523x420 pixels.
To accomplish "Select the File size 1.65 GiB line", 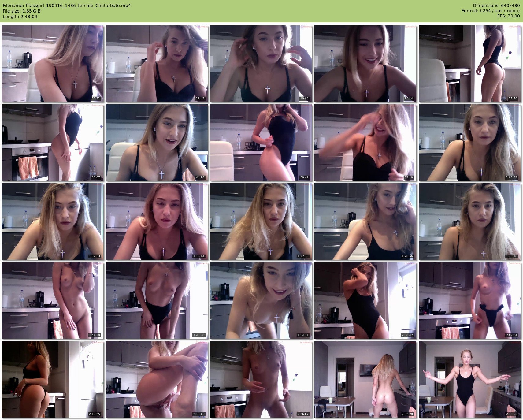I will (x=22, y=11).
